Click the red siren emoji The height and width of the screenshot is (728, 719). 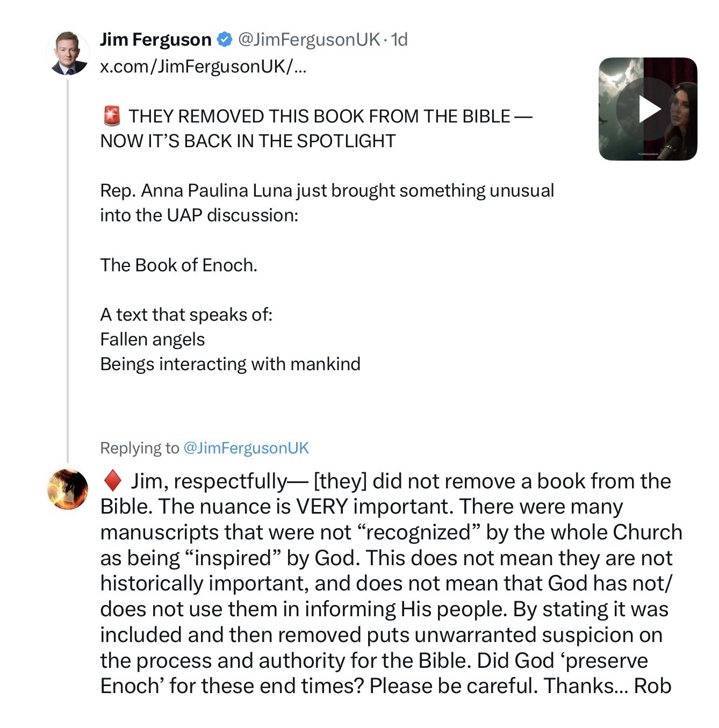[x=112, y=116]
